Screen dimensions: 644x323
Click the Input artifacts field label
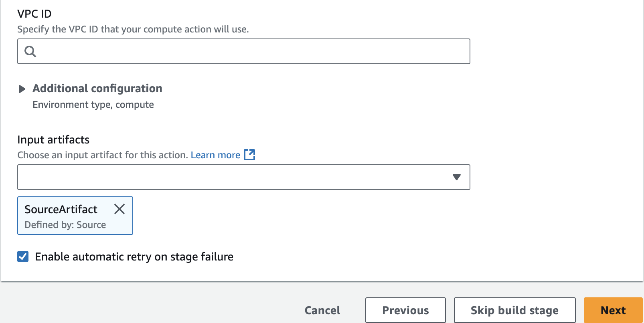tap(53, 139)
